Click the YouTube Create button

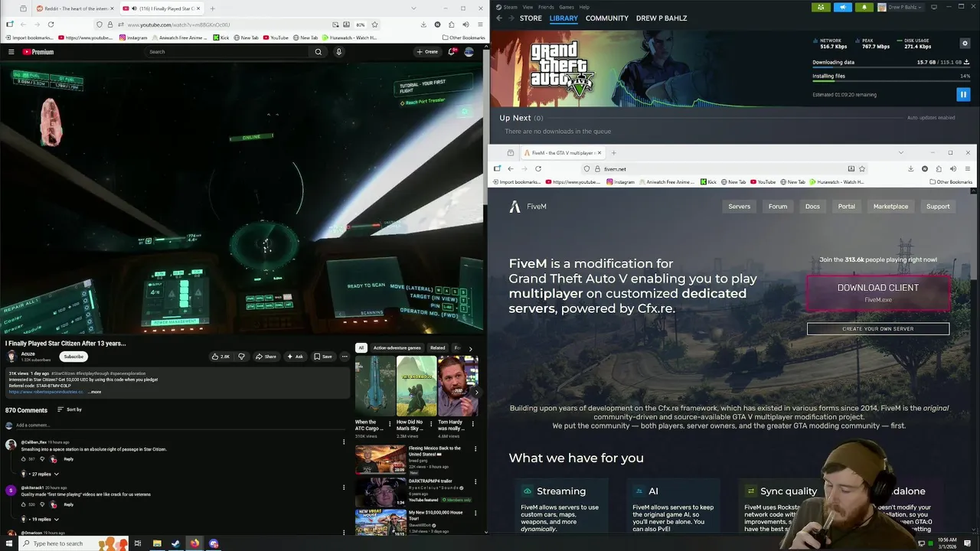coord(427,52)
